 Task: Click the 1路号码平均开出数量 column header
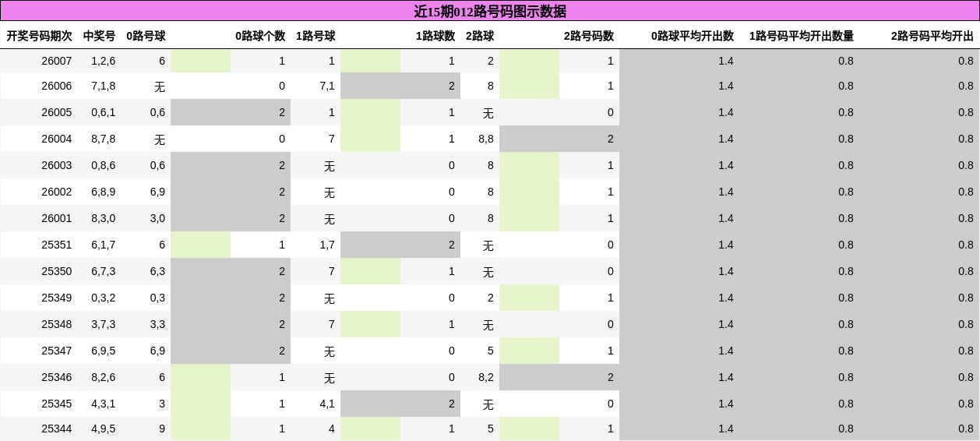pos(801,36)
